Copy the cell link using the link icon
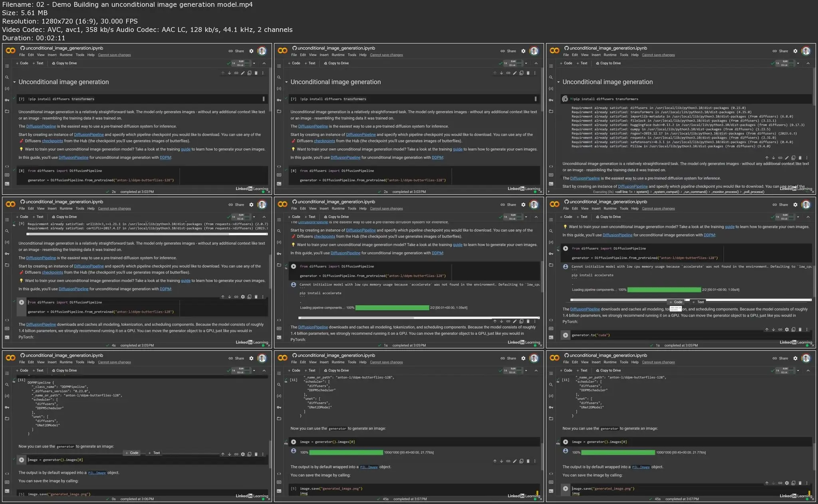The image size is (818, 504). (236, 73)
